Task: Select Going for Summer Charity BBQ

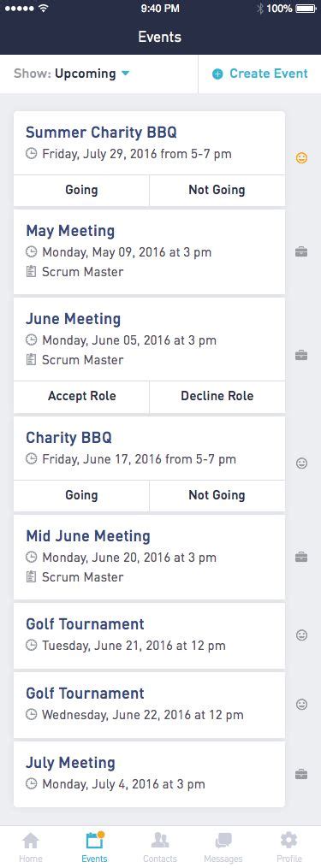Action: [x=81, y=191]
